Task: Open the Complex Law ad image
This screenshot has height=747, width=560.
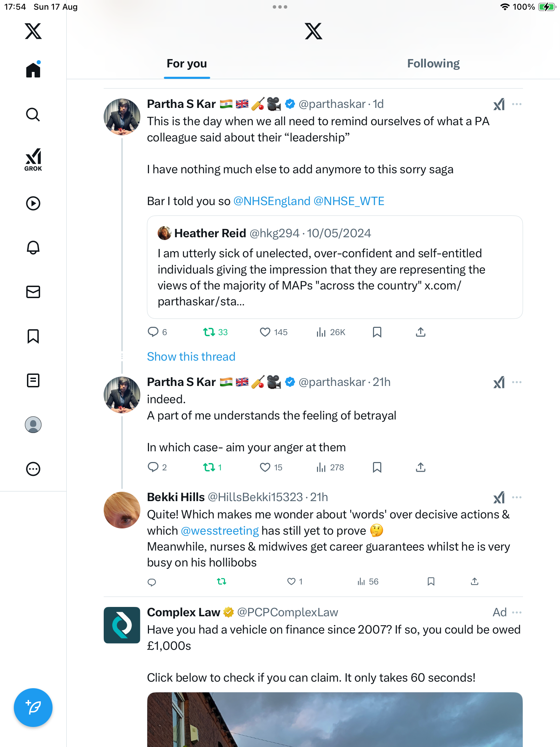Action: [x=335, y=719]
